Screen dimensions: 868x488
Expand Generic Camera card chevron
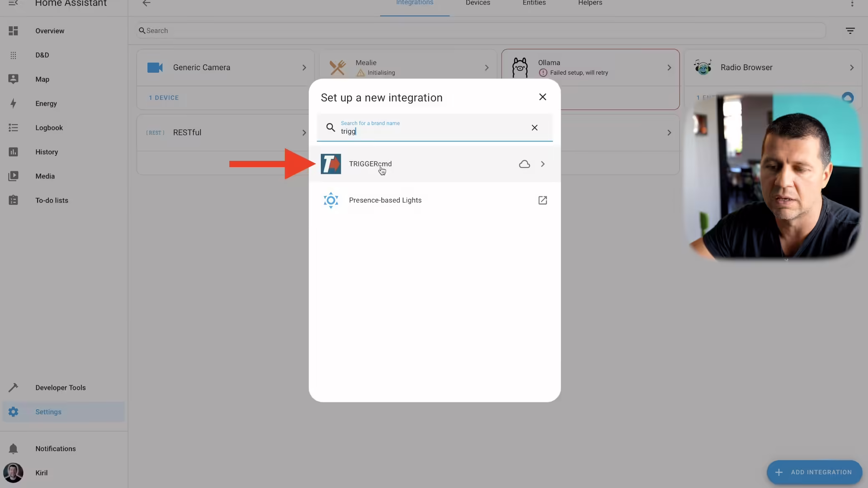304,68
